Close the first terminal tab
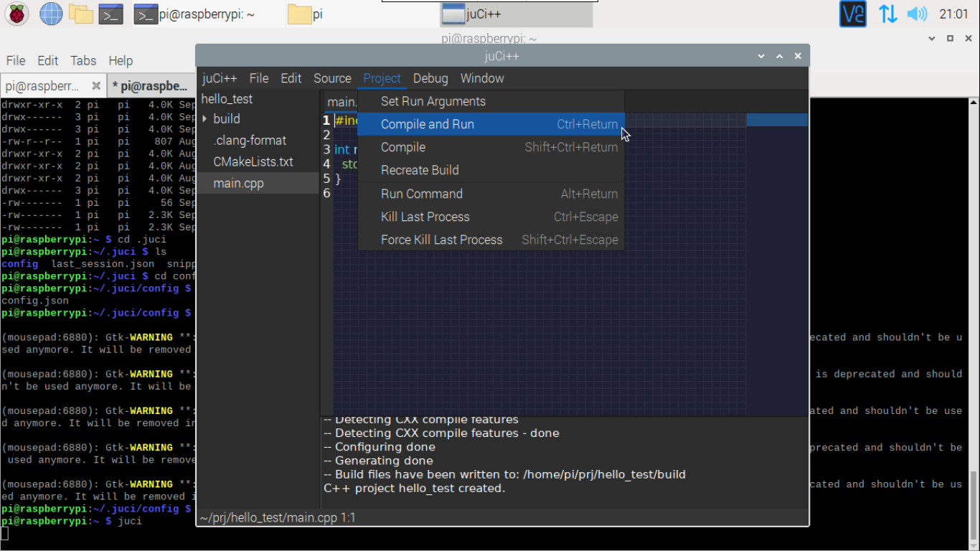This screenshot has width=980, height=551. point(96,86)
